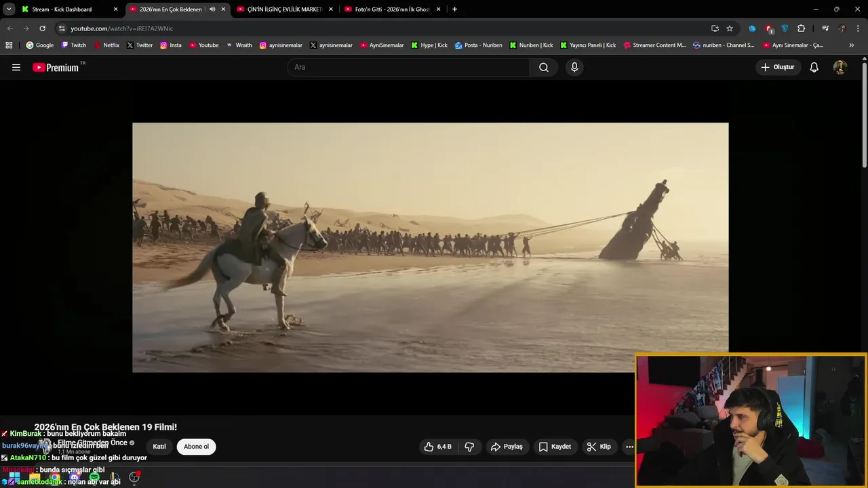Viewport: 868px width, 488px height.
Task: Open Twitter bookmark
Action: (x=140, y=45)
